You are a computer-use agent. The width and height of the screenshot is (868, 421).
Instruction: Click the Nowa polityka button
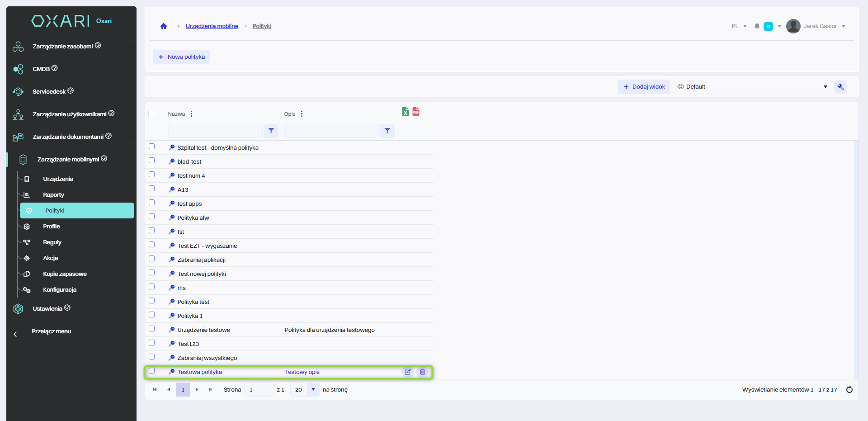pyautogui.click(x=181, y=57)
